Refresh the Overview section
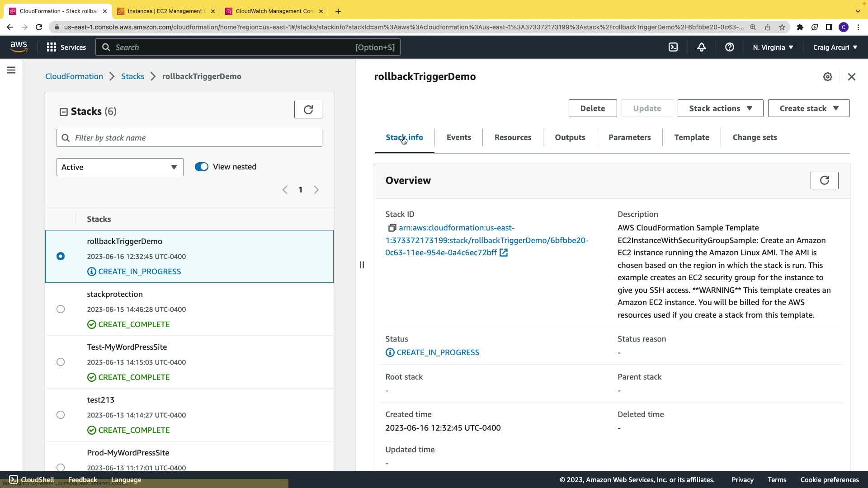868x488 pixels. (x=824, y=180)
